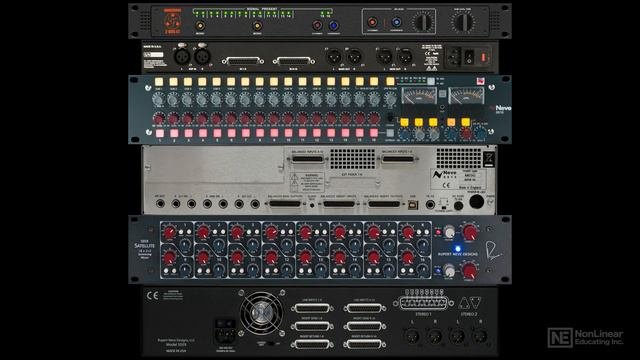Screen dimensions: 640x360
Task: Push the pink button above channel number 4
Action: click(x=203, y=133)
